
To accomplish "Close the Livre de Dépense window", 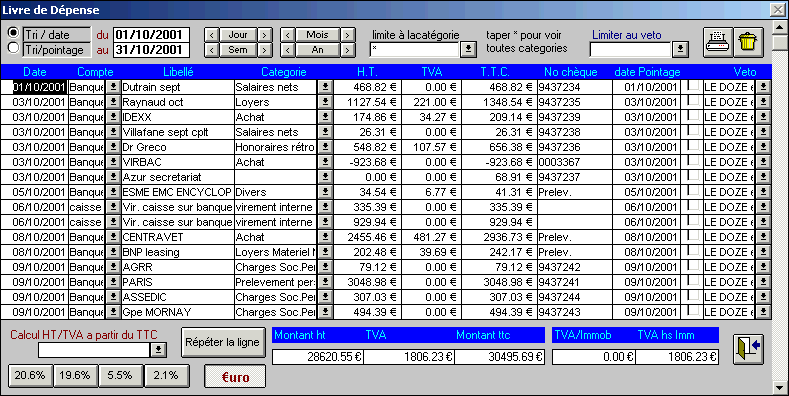I will (x=778, y=9).
